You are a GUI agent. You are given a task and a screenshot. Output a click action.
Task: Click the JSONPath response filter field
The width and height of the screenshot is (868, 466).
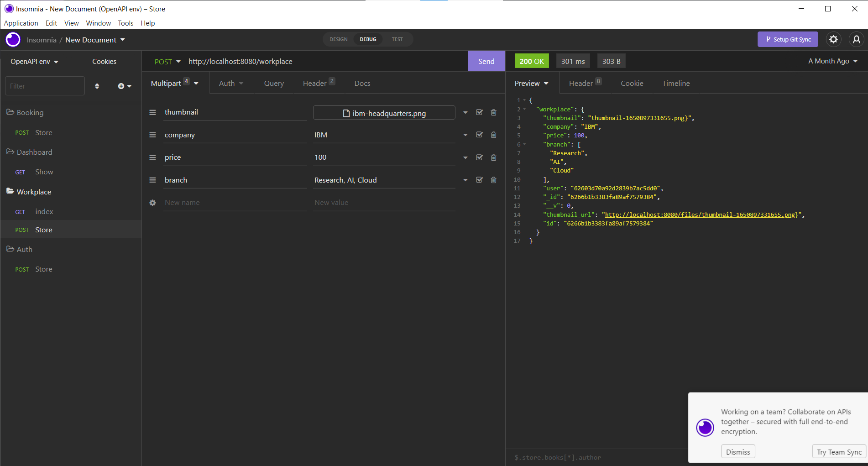(x=598, y=457)
